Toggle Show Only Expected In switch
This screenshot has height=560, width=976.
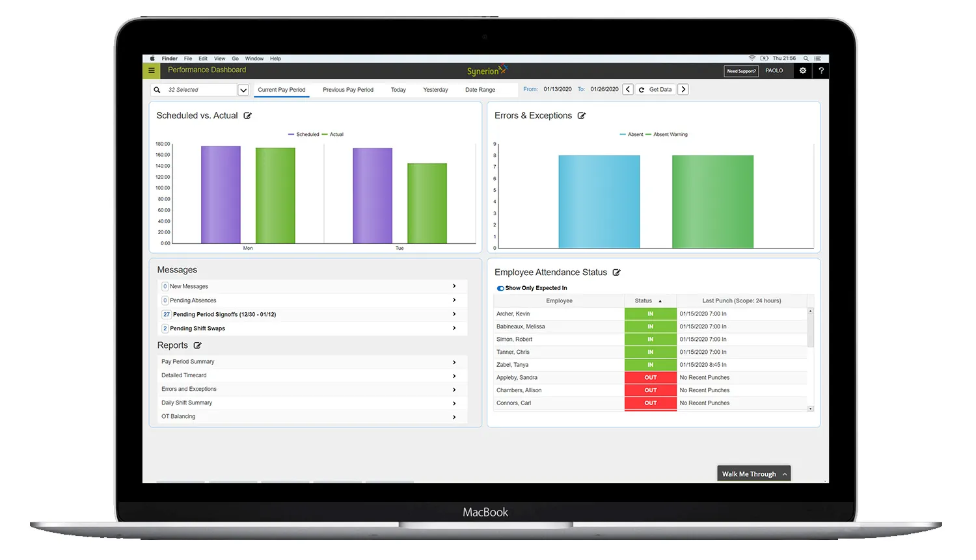pos(500,288)
